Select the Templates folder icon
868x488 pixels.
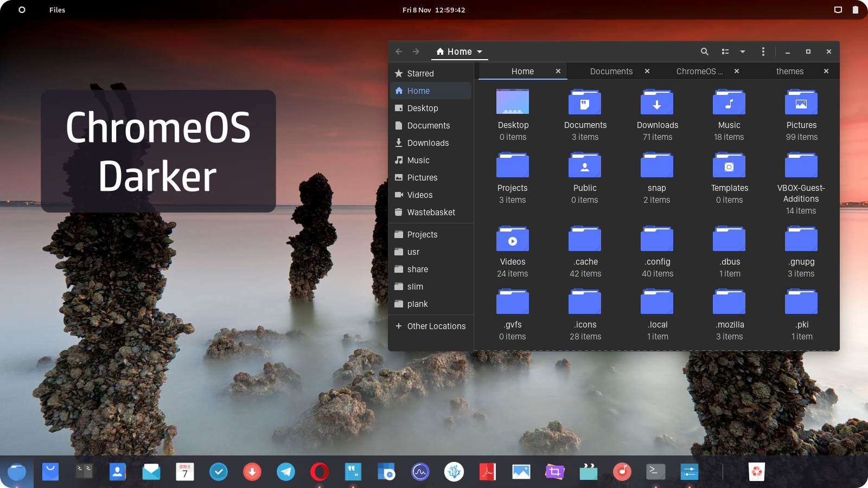[x=729, y=165]
